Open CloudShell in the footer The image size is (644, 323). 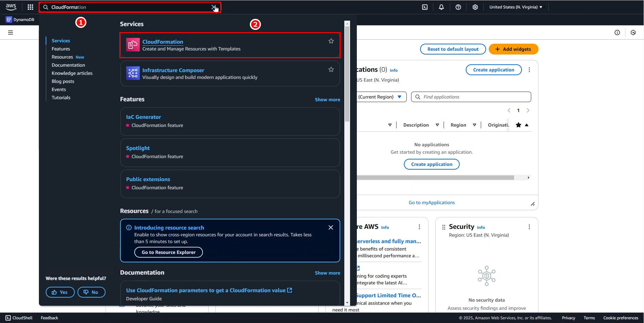(19, 318)
